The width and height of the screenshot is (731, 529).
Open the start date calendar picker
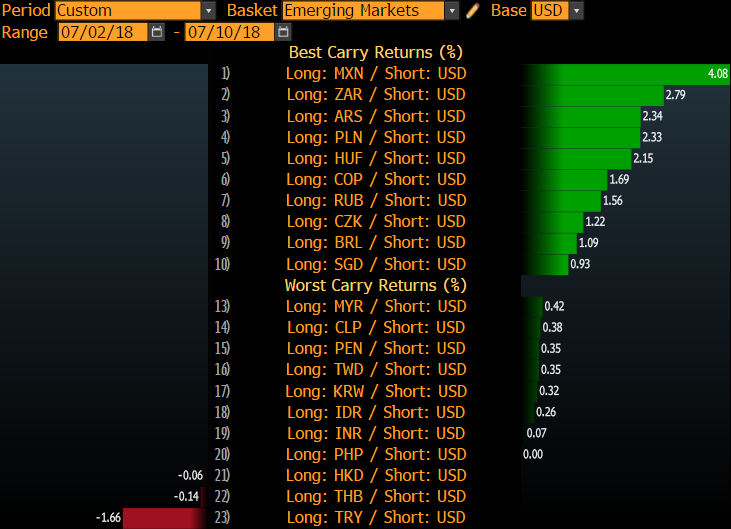156,32
